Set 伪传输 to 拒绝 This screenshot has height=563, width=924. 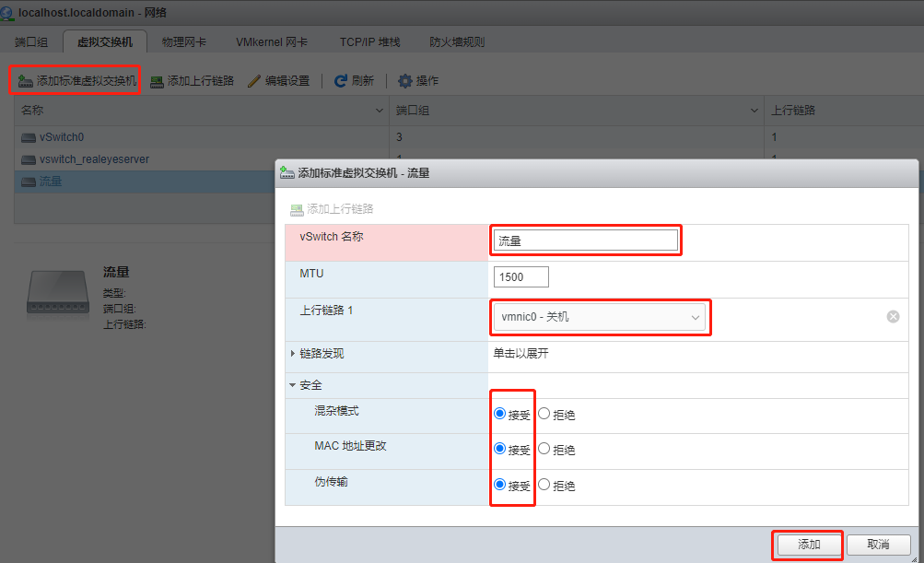pos(544,484)
